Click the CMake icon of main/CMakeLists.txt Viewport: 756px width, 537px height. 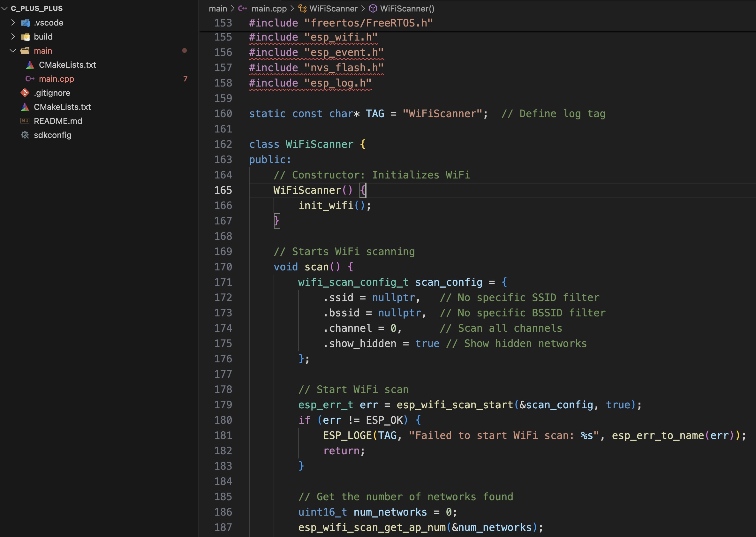pos(30,65)
